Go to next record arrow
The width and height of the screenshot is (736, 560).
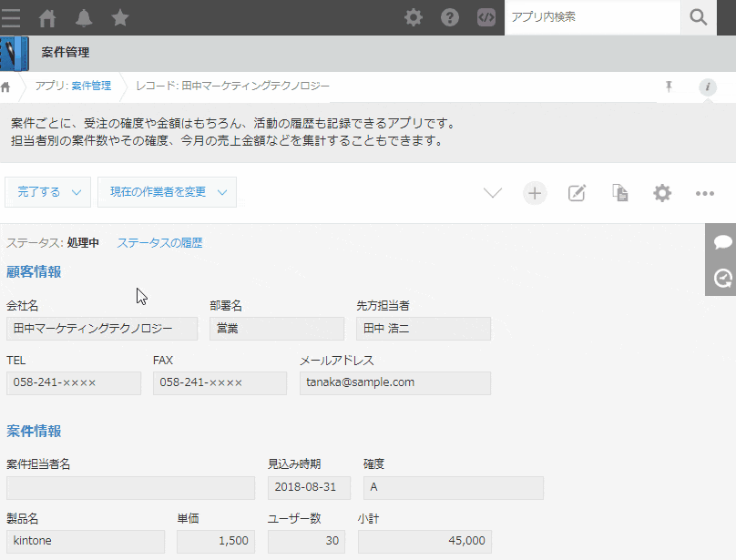tap(493, 193)
